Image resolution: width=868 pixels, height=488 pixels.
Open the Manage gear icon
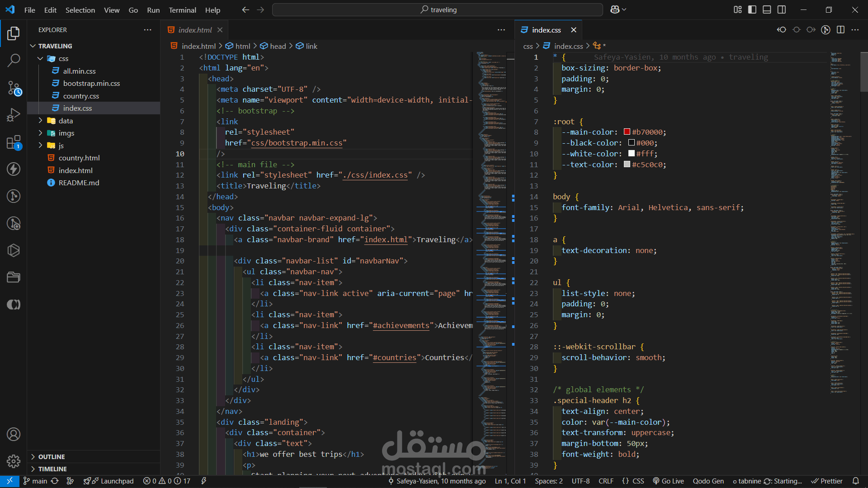pyautogui.click(x=14, y=461)
